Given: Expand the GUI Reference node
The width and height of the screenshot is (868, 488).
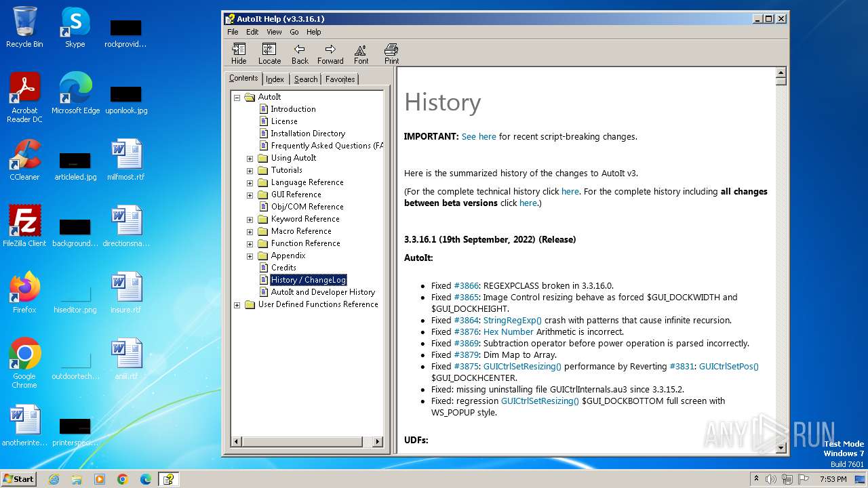Looking at the screenshot, I should coord(250,195).
